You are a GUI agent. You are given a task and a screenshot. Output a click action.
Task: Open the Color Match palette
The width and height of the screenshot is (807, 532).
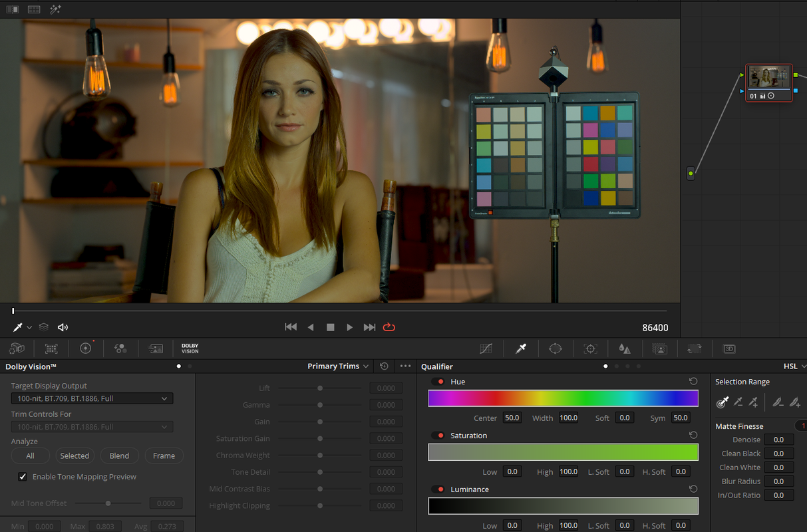[51, 348]
